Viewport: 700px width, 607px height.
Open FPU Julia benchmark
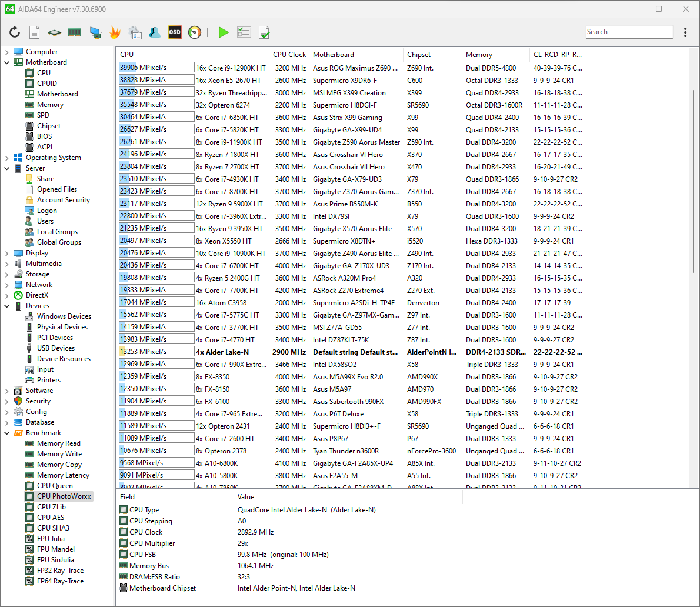pos(51,539)
